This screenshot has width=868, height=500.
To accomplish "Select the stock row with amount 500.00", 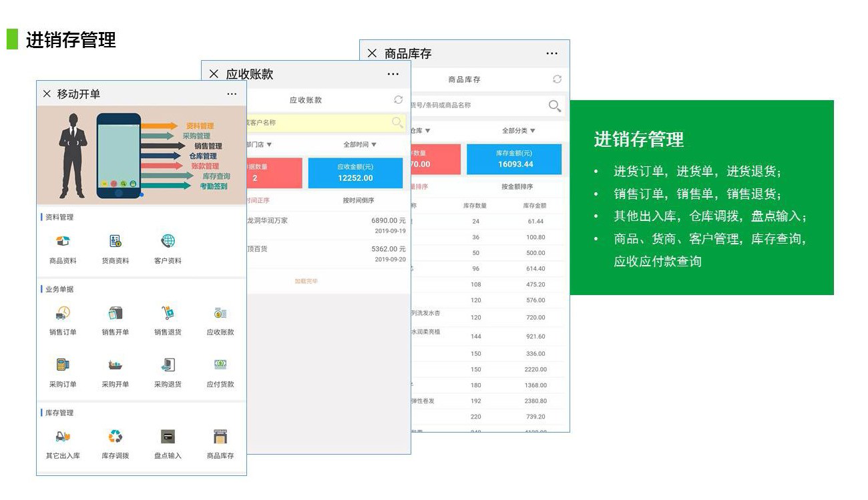I will click(x=489, y=253).
